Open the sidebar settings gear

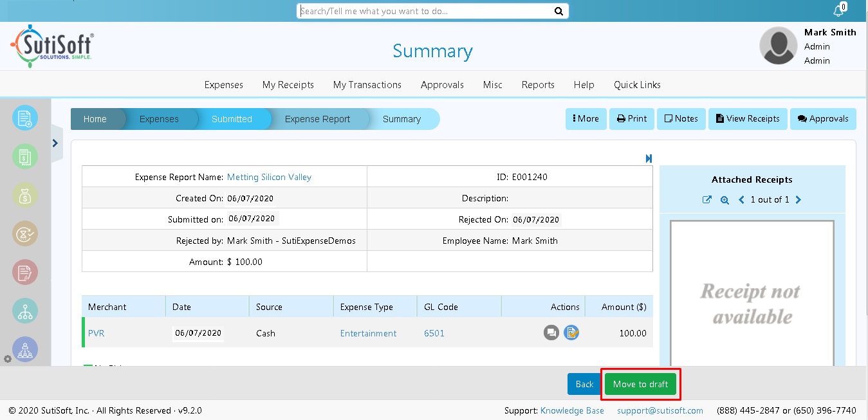[8, 359]
